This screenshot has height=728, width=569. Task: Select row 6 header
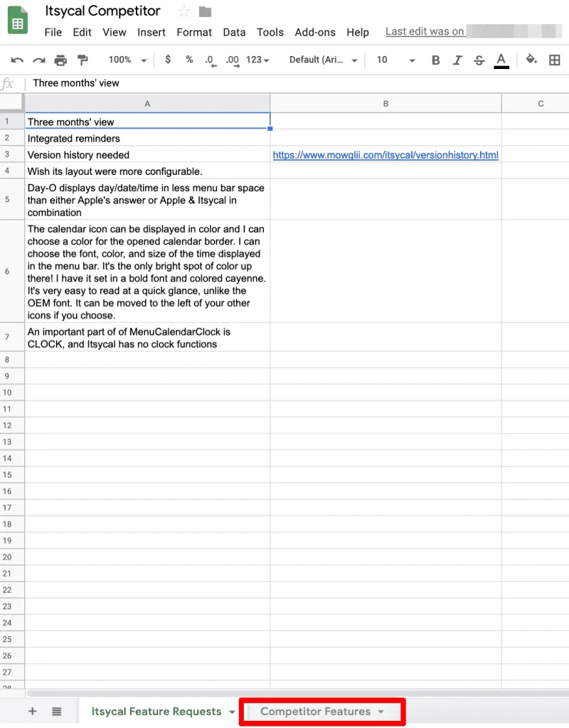point(12,271)
